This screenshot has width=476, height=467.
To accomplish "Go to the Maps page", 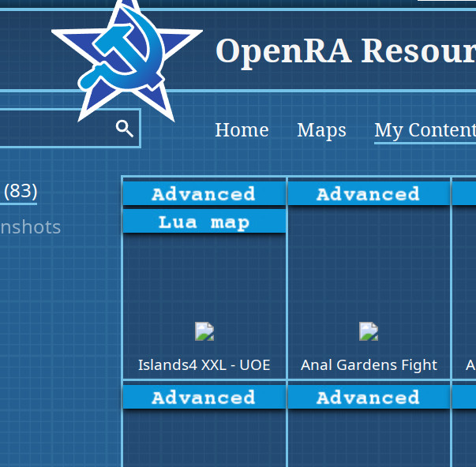I will tap(321, 130).
